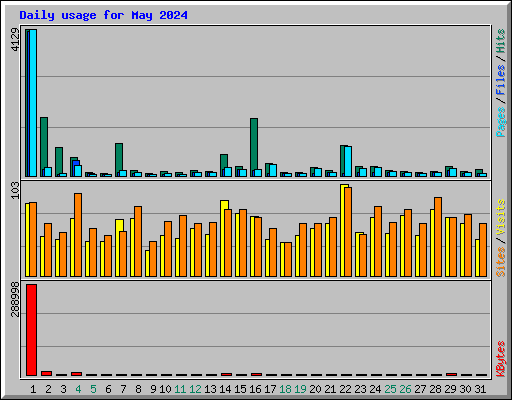
Task: Click green weekend day 26 label
Action: [406, 389]
